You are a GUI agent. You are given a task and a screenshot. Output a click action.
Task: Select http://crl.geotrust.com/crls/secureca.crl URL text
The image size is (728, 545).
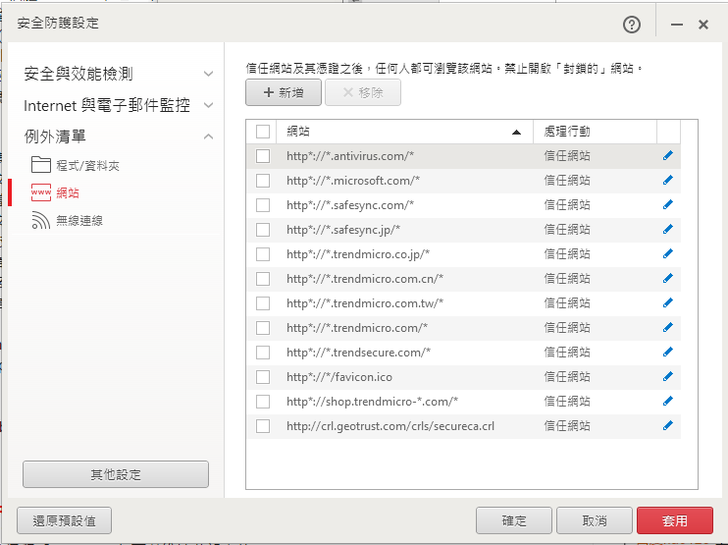coord(390,426)
